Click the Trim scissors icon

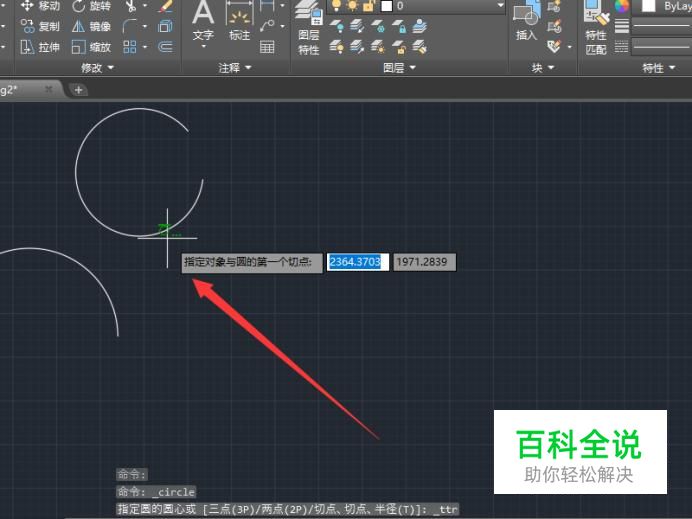[x=131, y=6]
